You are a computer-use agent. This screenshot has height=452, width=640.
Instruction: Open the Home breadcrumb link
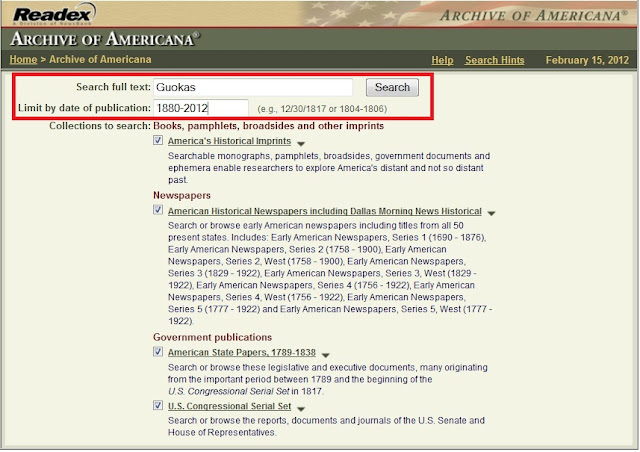point(23,60)
